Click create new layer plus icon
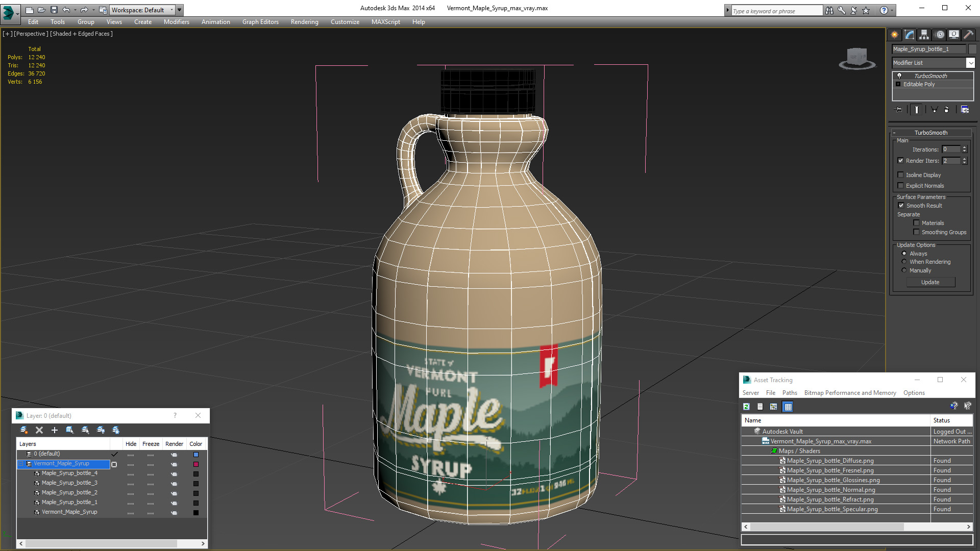Viewport: 980px width, 551px height. coord(55,430)
